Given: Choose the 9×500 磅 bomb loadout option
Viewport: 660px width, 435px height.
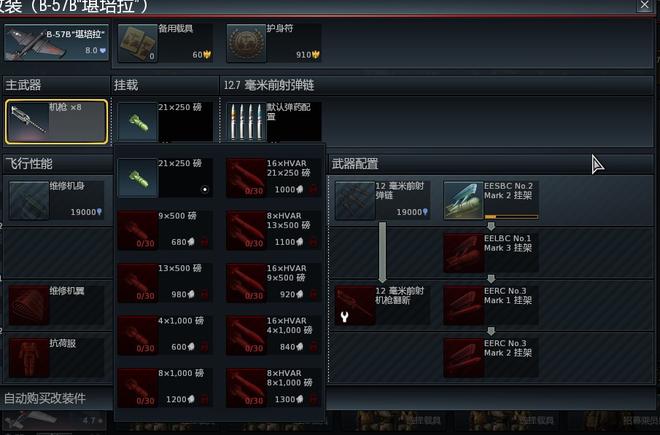Looking at the screenshot, I should coord(165,231).
